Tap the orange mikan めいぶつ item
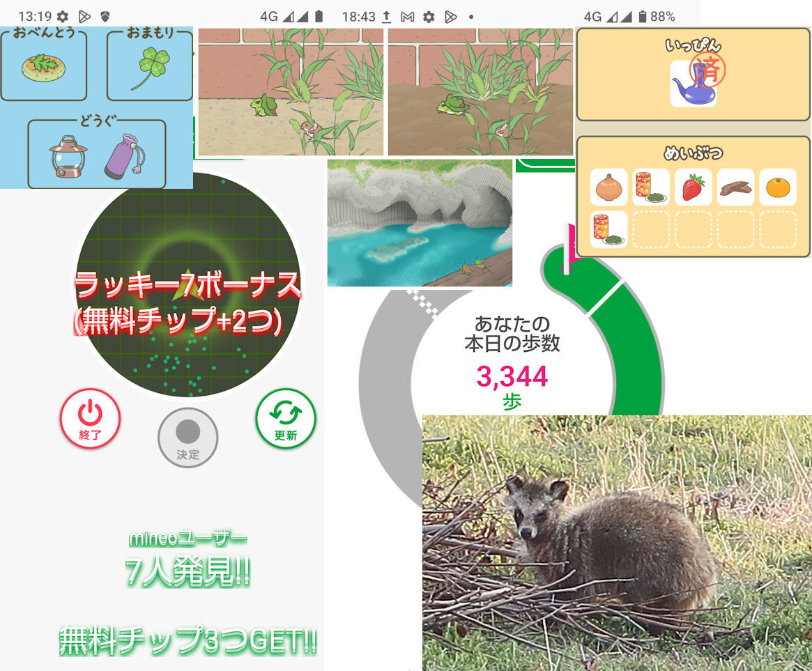This screenshot has width=812, height=671. pyautogui.click(x=778, y=187)
